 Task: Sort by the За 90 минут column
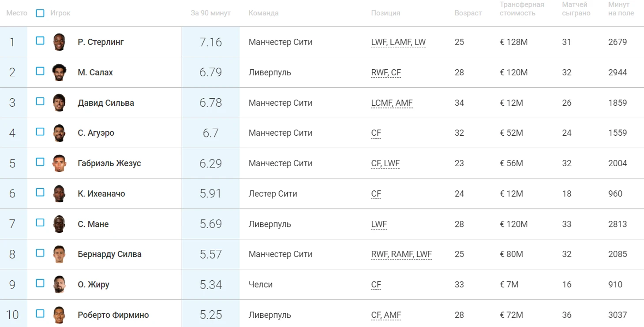(x=210, y=13)
